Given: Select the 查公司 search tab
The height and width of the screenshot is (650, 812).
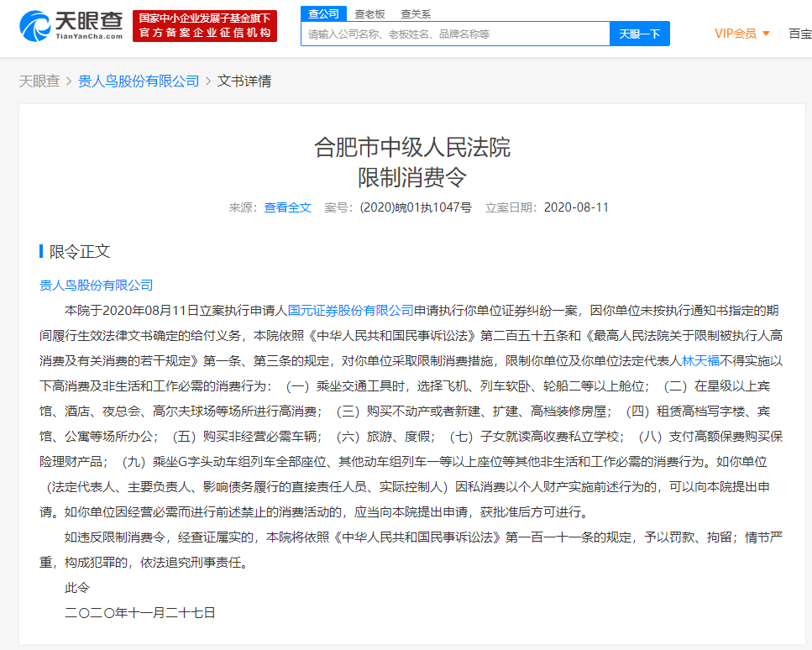Looking at the screenshot, I should (323, 14).
